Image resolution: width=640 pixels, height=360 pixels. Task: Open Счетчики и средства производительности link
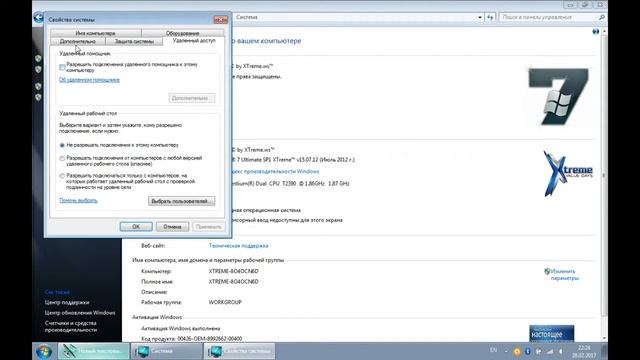tap(71, 327)
